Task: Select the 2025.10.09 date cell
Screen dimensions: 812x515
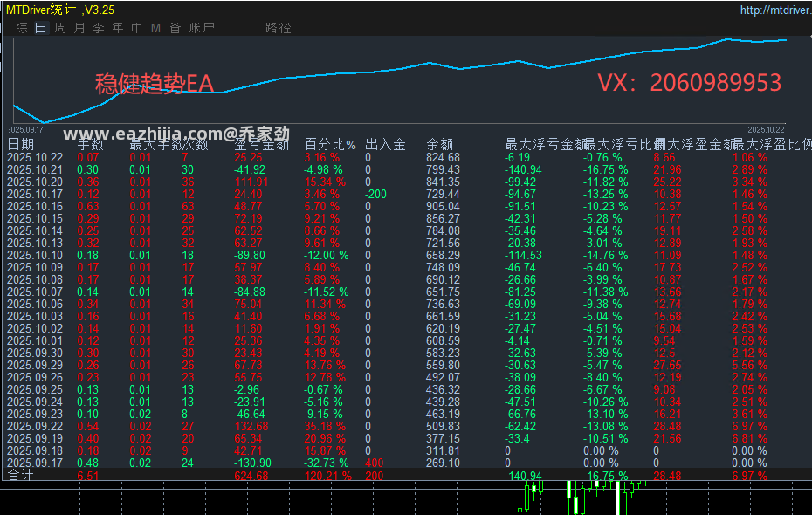Action: coord(35,268)
